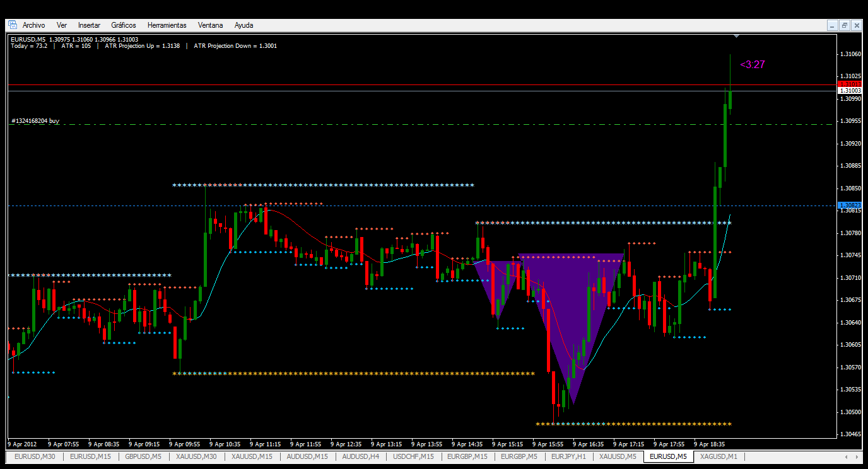Open the Insertar menu

tap(89, 25)
